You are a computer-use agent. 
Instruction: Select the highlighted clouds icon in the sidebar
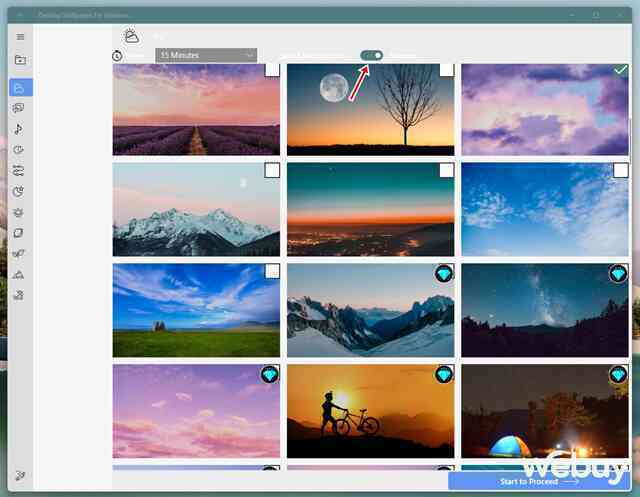click(20, 87)
